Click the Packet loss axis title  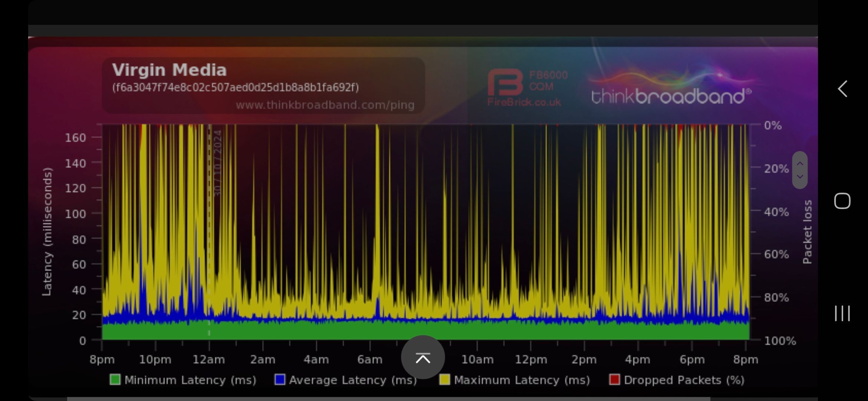click(x=807, y=232)
